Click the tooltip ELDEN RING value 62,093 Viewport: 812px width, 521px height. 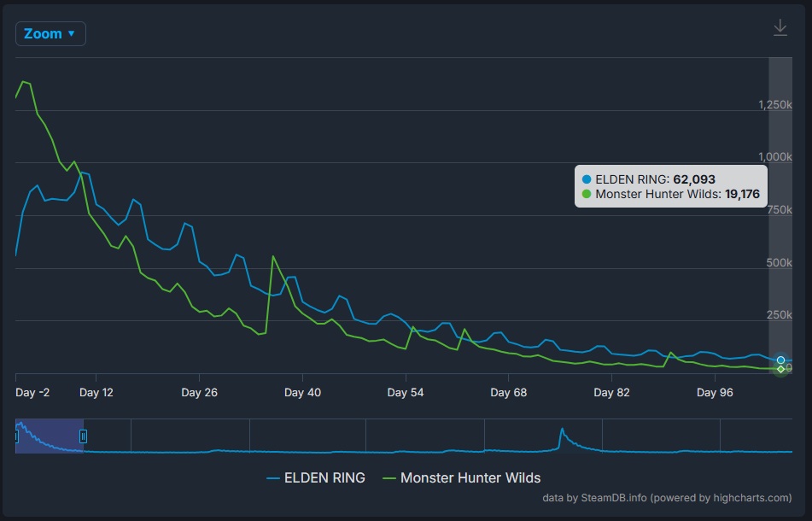[694, 179]
